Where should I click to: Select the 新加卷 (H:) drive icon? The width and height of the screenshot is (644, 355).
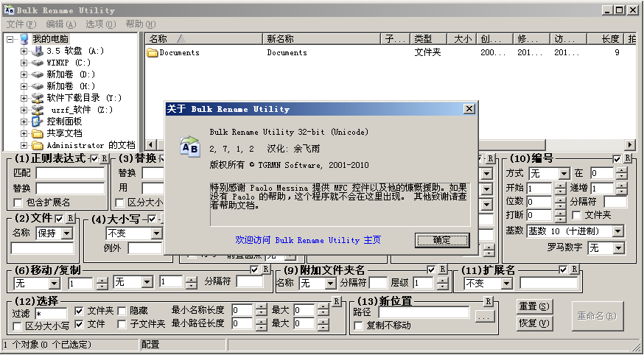[38, 86]
